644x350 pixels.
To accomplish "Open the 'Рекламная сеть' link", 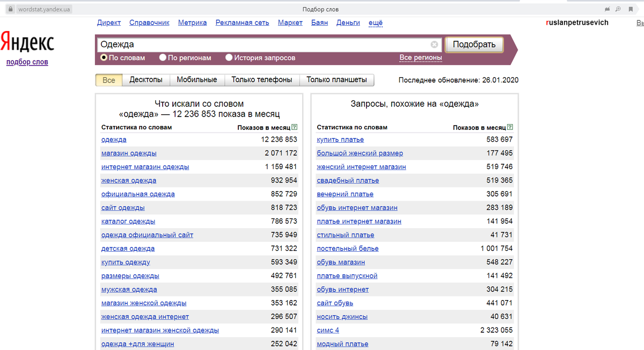I will point(243,23).
